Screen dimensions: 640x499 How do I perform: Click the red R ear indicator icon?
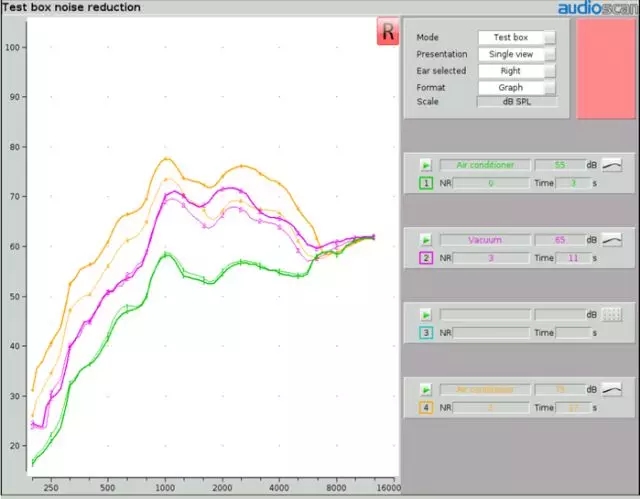[x=388, y=31]
